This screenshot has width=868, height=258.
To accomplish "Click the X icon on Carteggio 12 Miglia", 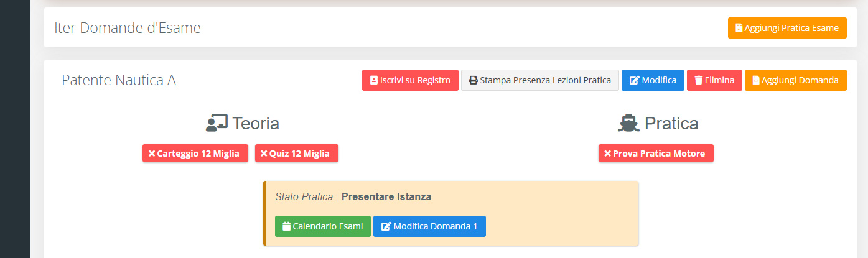I will point(151,154).
